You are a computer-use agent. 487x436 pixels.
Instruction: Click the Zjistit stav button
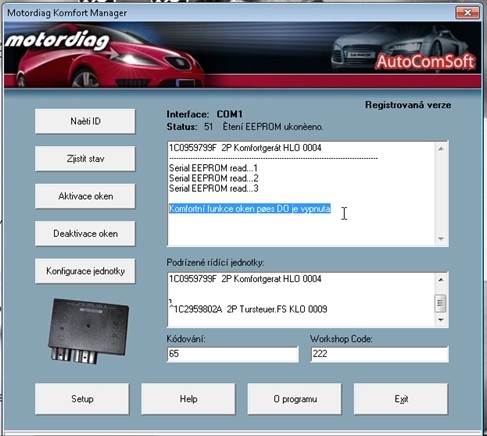85,159
